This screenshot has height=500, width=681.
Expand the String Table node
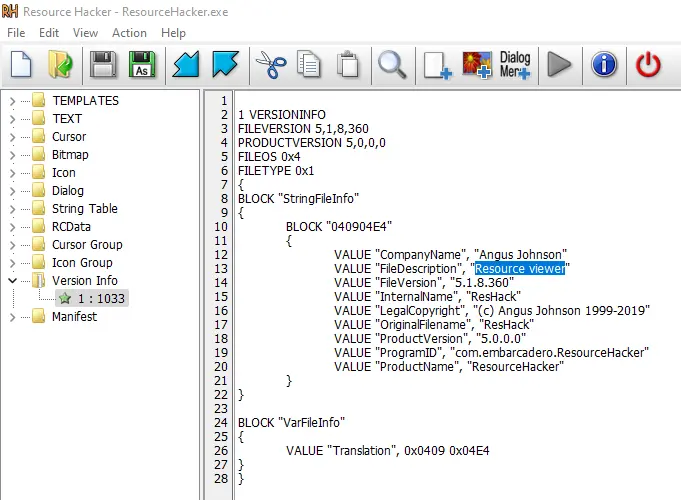[12, 209]
